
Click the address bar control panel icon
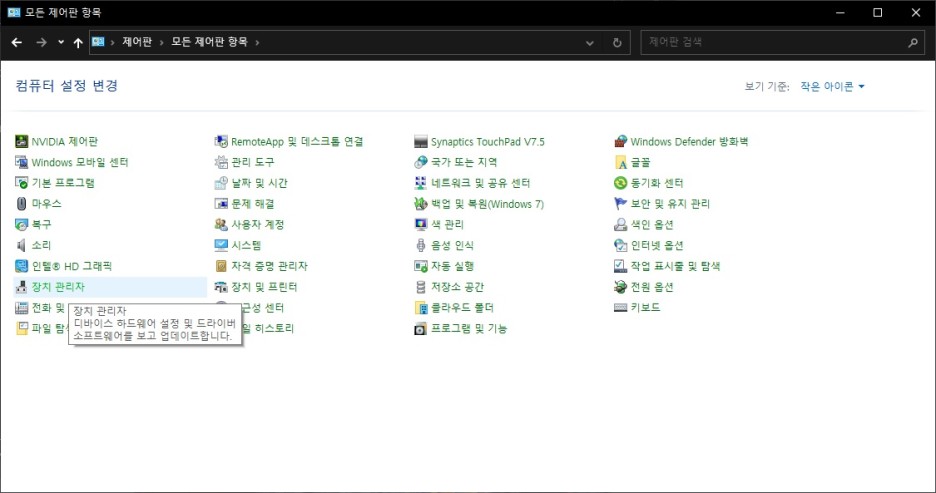98,42
